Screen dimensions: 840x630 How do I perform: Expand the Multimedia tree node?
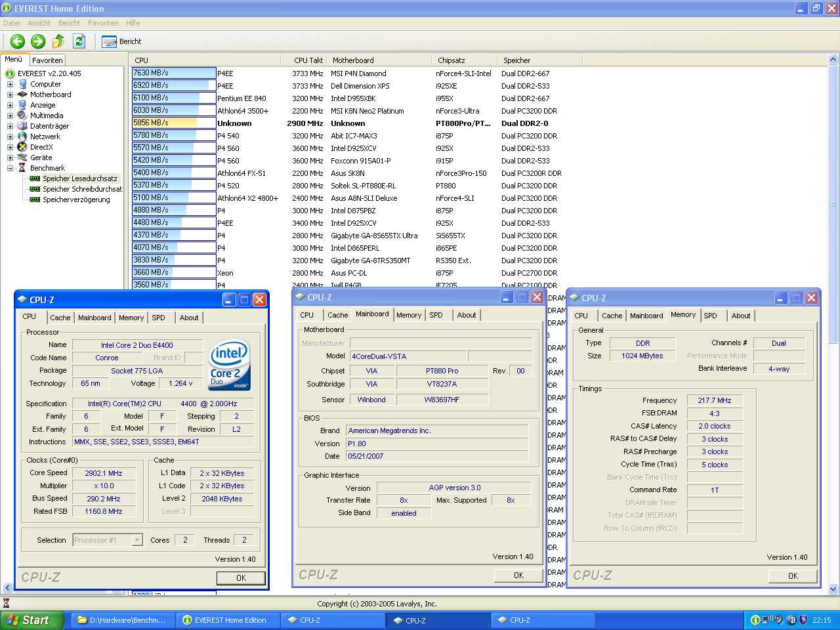(10, 115)
